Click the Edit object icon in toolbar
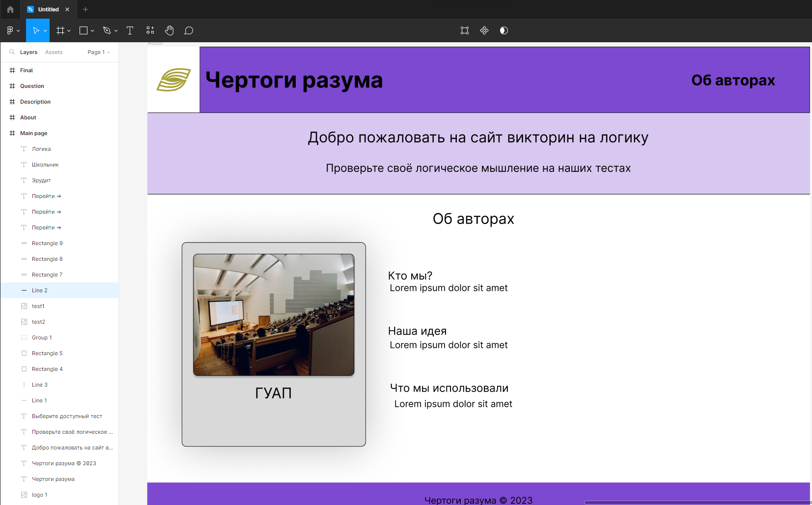The image size is (812, 505). (x=465, y=30)
